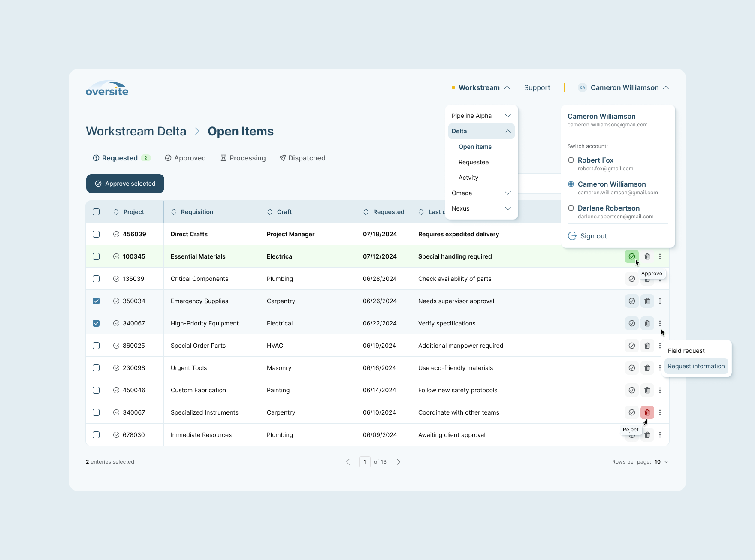Click the oversite logo
This screenshot has height=560, width=755.
[x=107, y=88]
